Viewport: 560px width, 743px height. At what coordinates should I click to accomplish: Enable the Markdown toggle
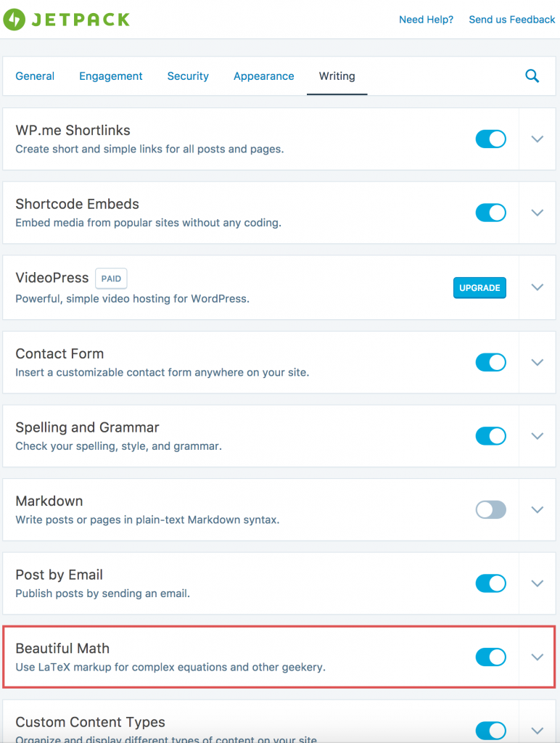tap(490, 509)
